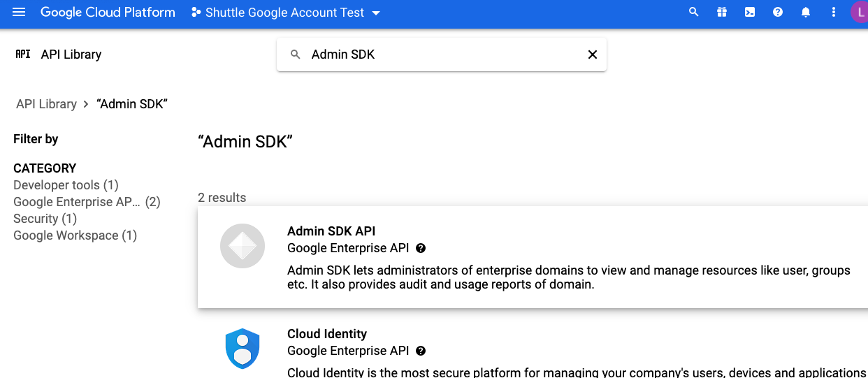Click the "Admin SDK" breadcrumb item
The height and width of the screenshot is (378, 868).
tap(132, 104)
